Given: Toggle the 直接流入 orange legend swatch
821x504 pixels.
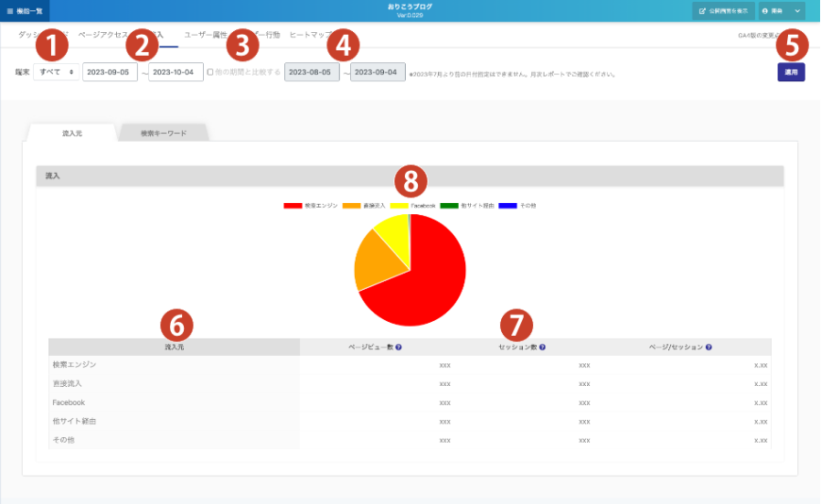Looking at the screenshot, I should point(352,205).
